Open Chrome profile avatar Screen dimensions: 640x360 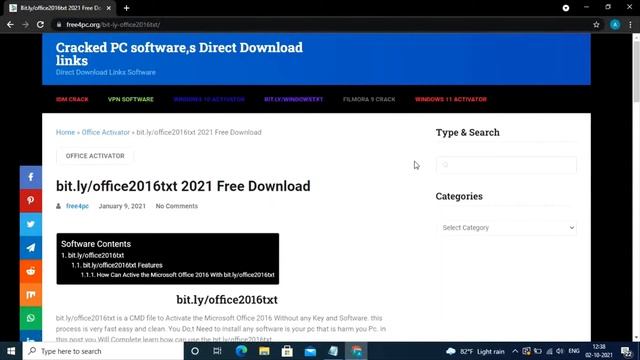point(615,24)
